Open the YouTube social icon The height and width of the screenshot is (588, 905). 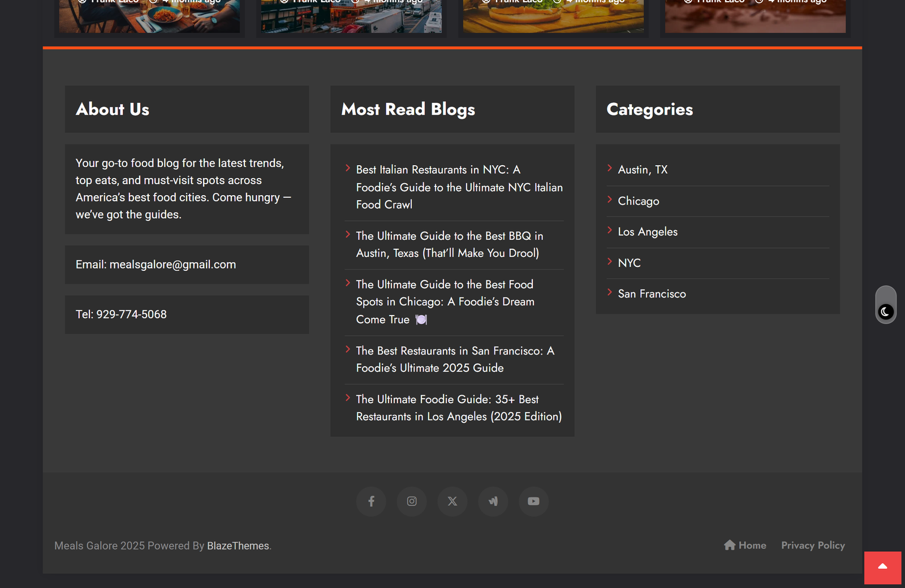pos(533,501)
